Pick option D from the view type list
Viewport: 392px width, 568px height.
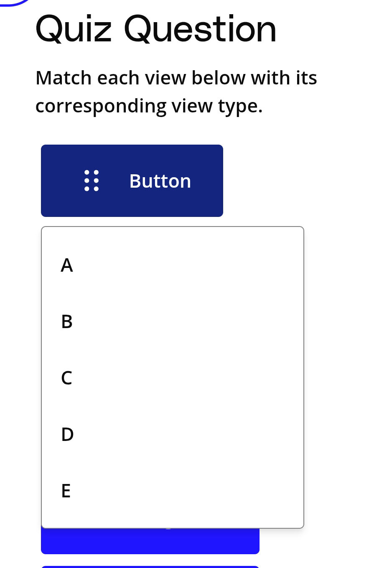(x=67, y=434)
